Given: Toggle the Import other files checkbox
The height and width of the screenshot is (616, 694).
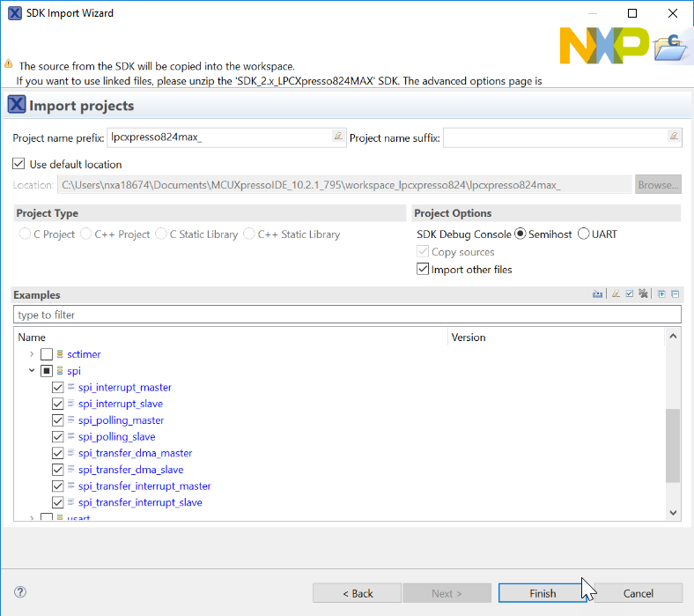Looking at the screenshot, I should 423,269.
